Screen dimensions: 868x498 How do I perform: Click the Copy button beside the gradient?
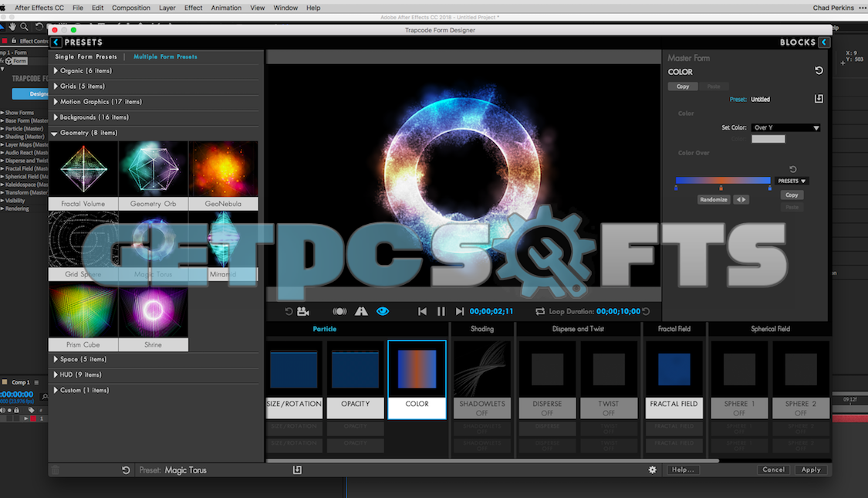(792, 195)
